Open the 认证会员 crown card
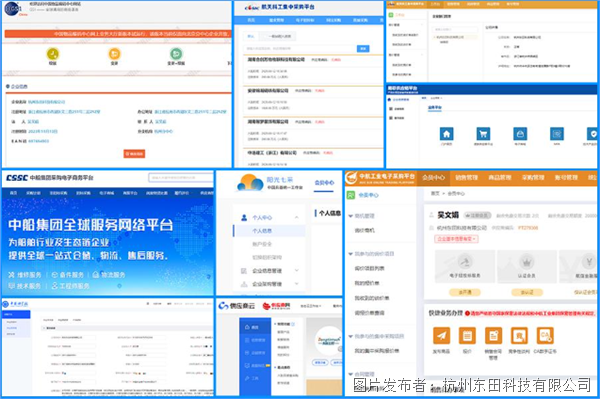The height and width of the screenshot is (399, 600). (527, 267)
